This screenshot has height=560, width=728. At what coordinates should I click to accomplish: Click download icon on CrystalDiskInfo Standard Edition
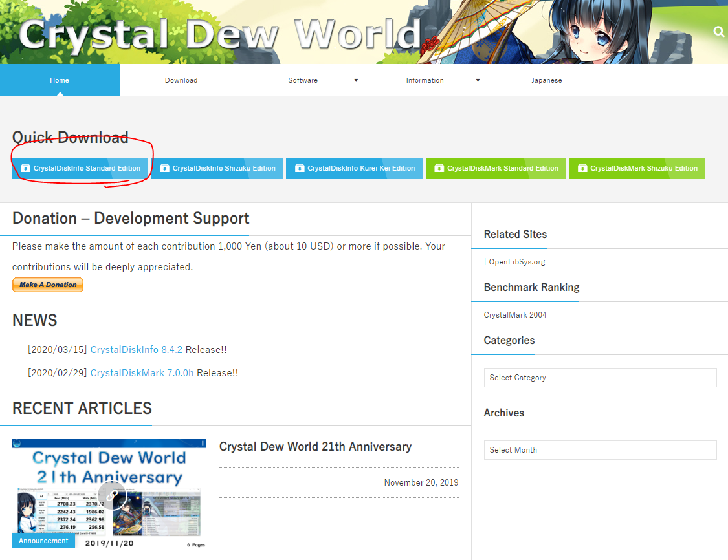[25, 168]
